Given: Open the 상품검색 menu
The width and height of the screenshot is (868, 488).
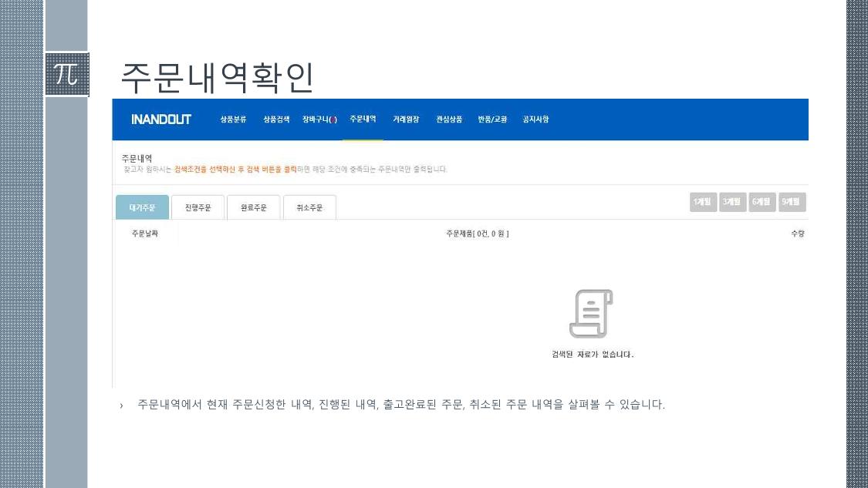Looking at the screenshot, I should 276,119.
